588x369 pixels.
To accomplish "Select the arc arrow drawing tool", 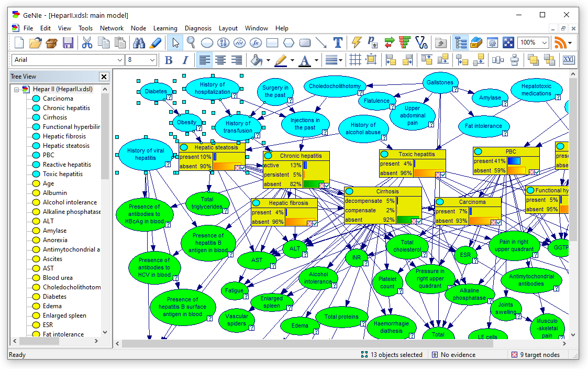I will tap(321, 43).
